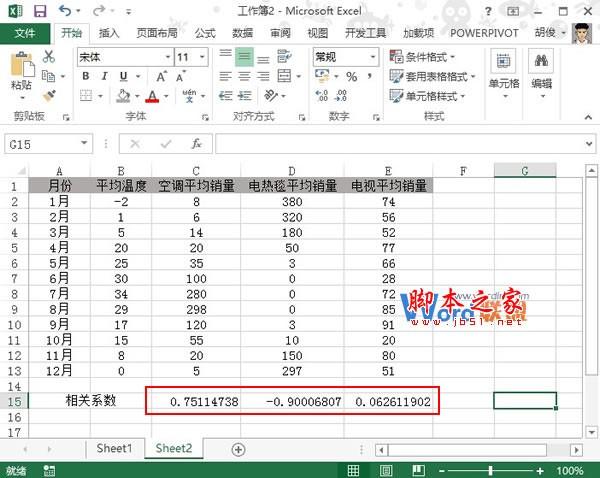Click the zoom out minus button
This screenshot has width=600, height=478.
442,471
